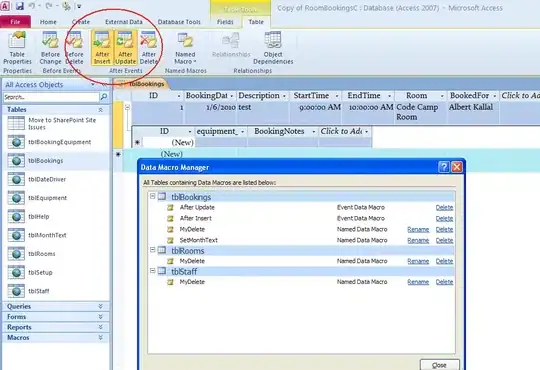Click Rename link for SetMonthText macro
This screenshot has width=540, height=370.
click(418, 240)
